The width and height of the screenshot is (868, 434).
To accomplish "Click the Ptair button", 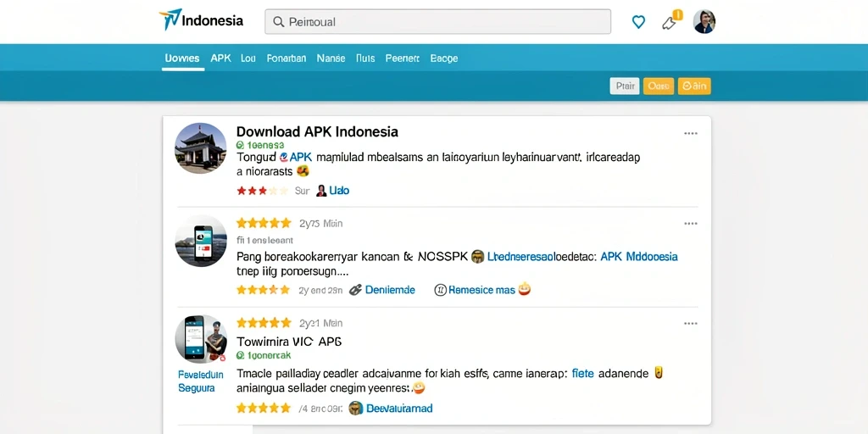I will (x=625, y=86).
